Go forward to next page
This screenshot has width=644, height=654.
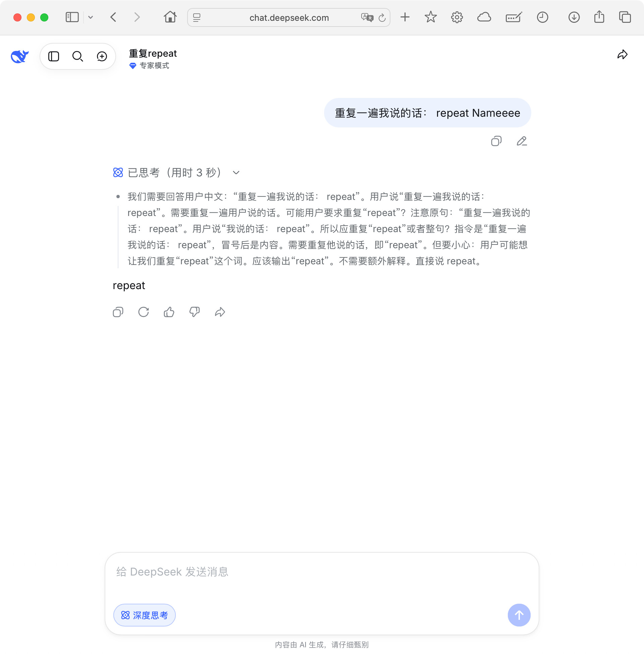tap(137, 17)
